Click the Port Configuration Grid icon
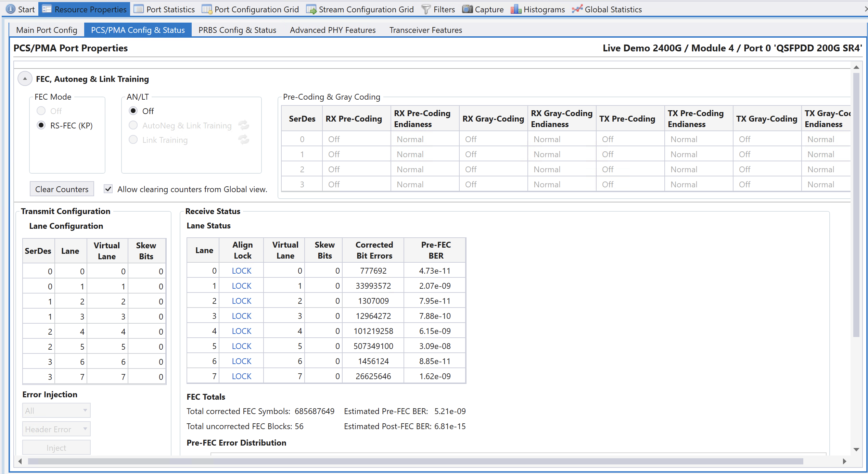 pos(207,9)
